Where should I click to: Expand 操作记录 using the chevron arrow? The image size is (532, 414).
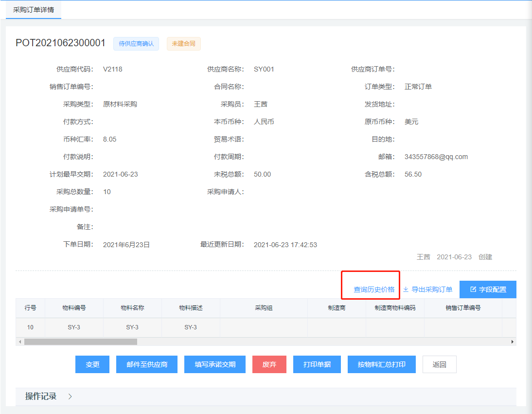tap(70, 396)
